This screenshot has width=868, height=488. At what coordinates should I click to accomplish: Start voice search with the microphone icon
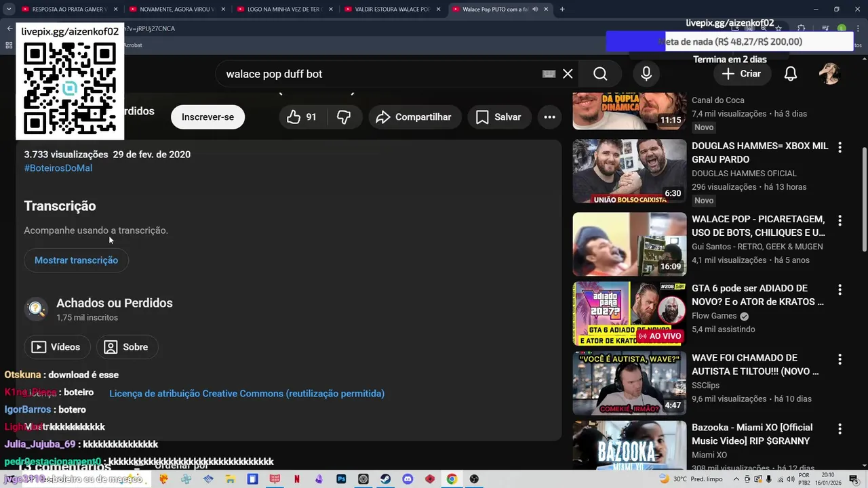pyautogui.click(x=646, y=74)
